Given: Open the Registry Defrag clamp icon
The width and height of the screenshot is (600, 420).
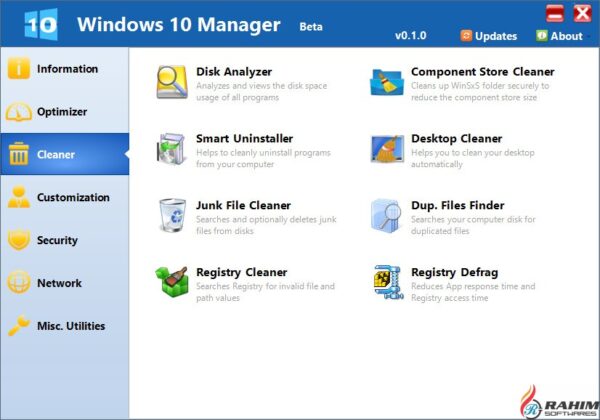Looking at the screenshot, I should click(x=388, y=282).
